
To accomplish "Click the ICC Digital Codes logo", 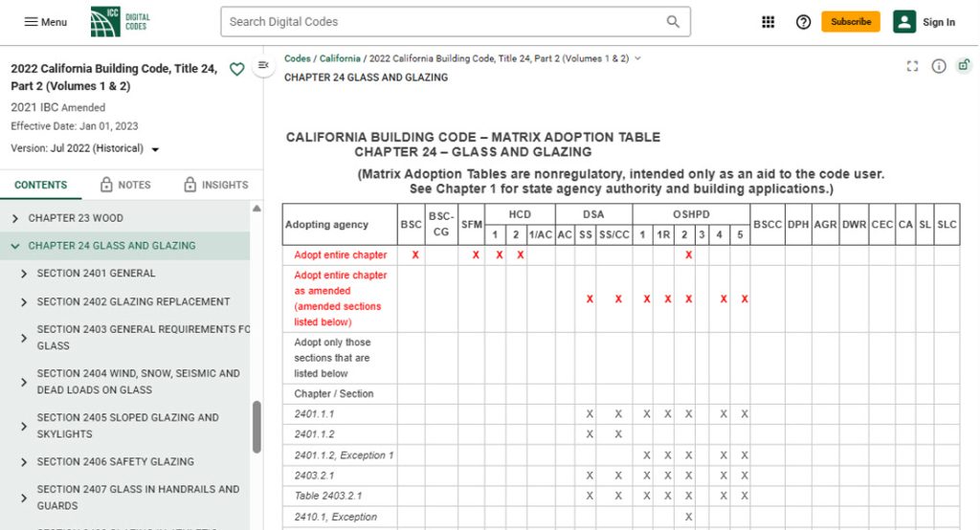I will pos(120,22).
